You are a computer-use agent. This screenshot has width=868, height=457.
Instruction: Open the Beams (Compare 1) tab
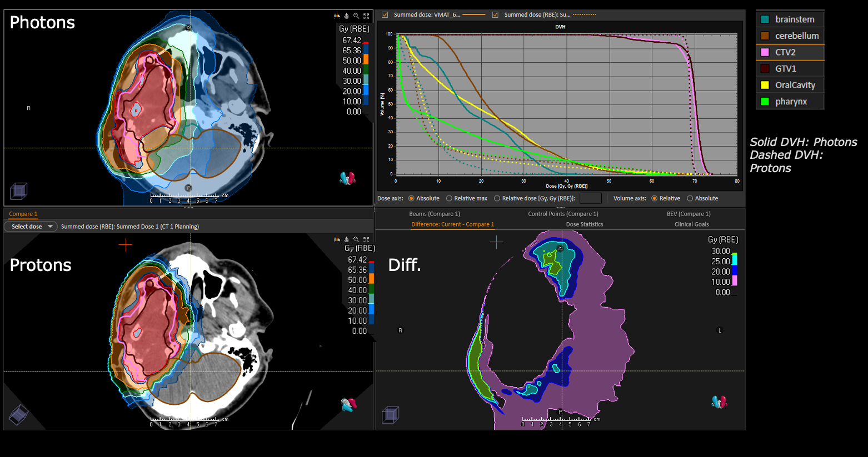pyautogui.click(x=435, y=214)
